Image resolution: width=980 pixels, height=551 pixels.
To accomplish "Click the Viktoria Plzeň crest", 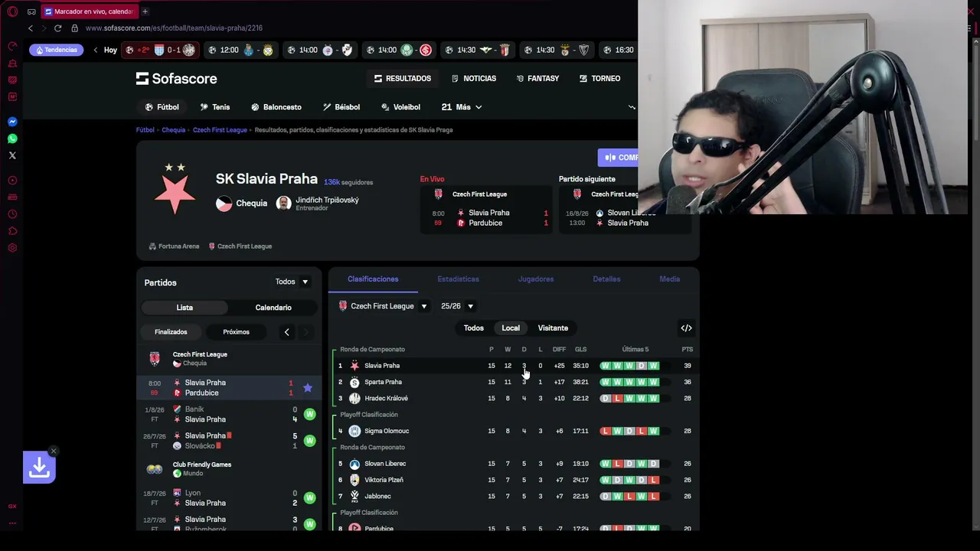I will click(x=354, y=480).
